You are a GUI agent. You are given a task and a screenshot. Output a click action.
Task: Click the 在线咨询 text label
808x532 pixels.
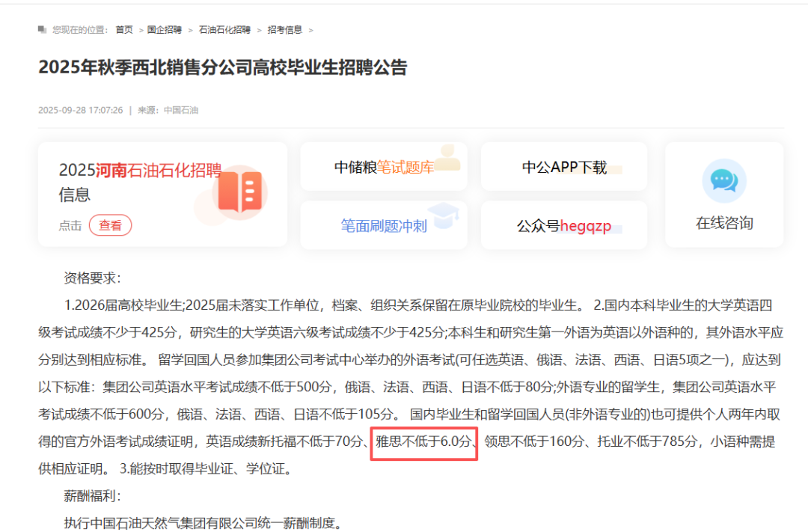point(723,223)
